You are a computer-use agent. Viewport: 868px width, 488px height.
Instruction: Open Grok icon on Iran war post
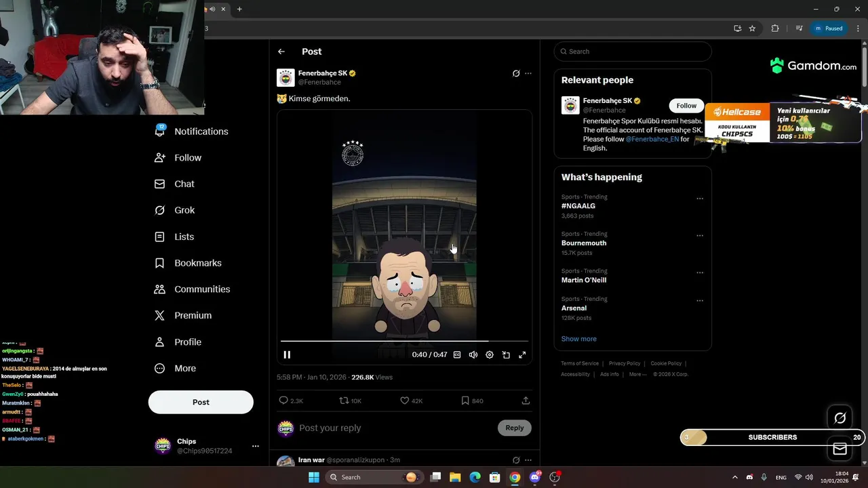pyautogui.click(x=516, y=460)
